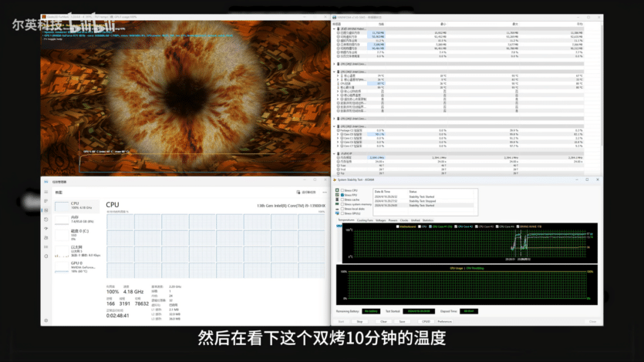Switch to Powers tab
Viewport: 644px width, 362px height.
[x=393, y=220]
